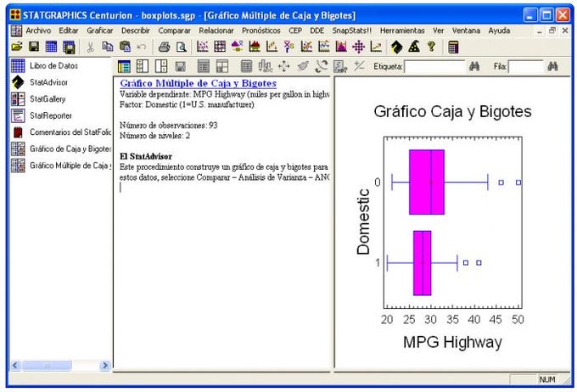577x392 pixels.
Task: Open a file with the folder icon
Action: click(17, 47)
